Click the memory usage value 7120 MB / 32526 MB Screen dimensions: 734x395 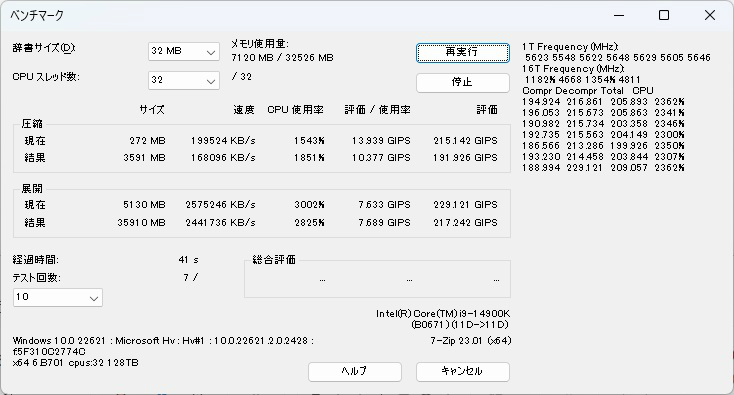[282, 58]
